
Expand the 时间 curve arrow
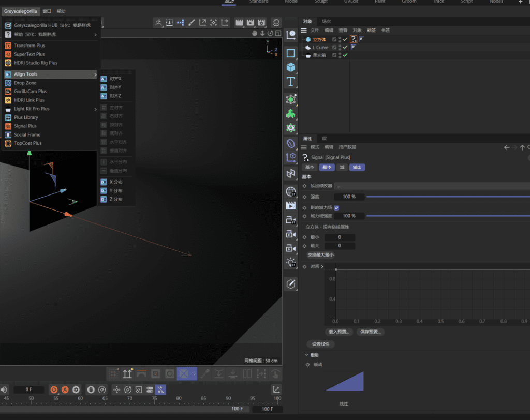[x=322, y=266]
